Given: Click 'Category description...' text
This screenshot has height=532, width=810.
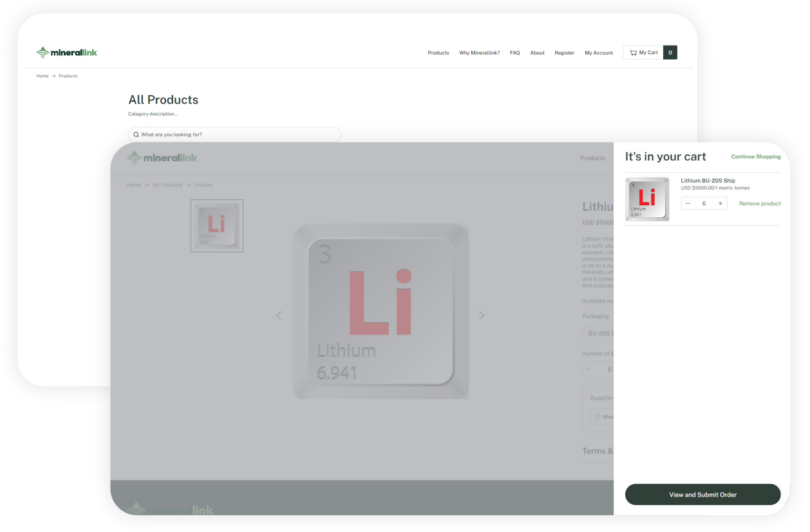Looking at the screenshot, I should (153, 114).
